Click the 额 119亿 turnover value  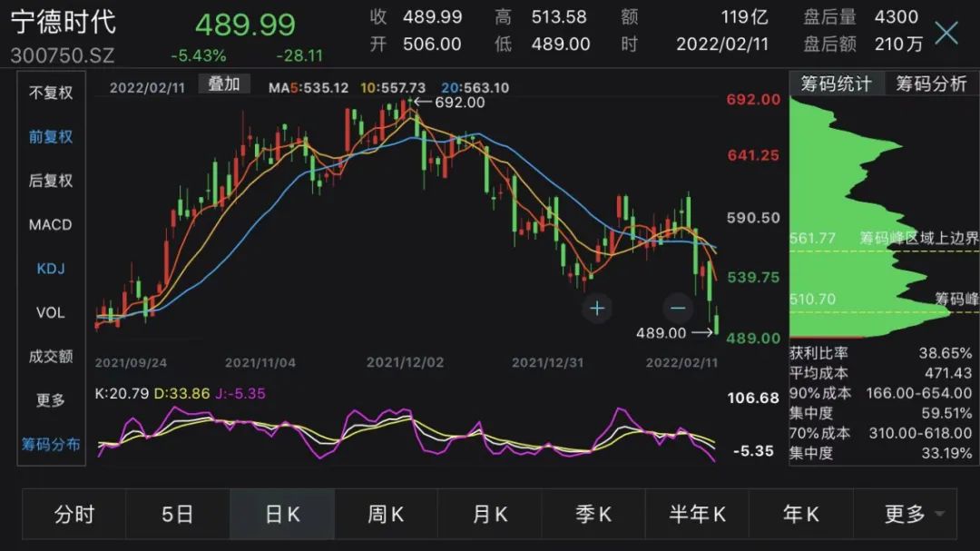coord(744,17)
